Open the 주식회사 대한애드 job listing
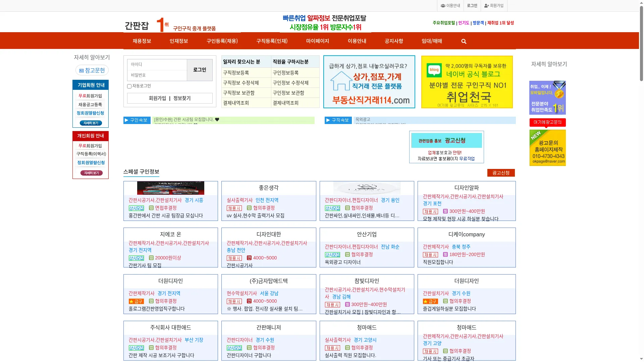This screenshot has width=644, height=362. point(171,327)
